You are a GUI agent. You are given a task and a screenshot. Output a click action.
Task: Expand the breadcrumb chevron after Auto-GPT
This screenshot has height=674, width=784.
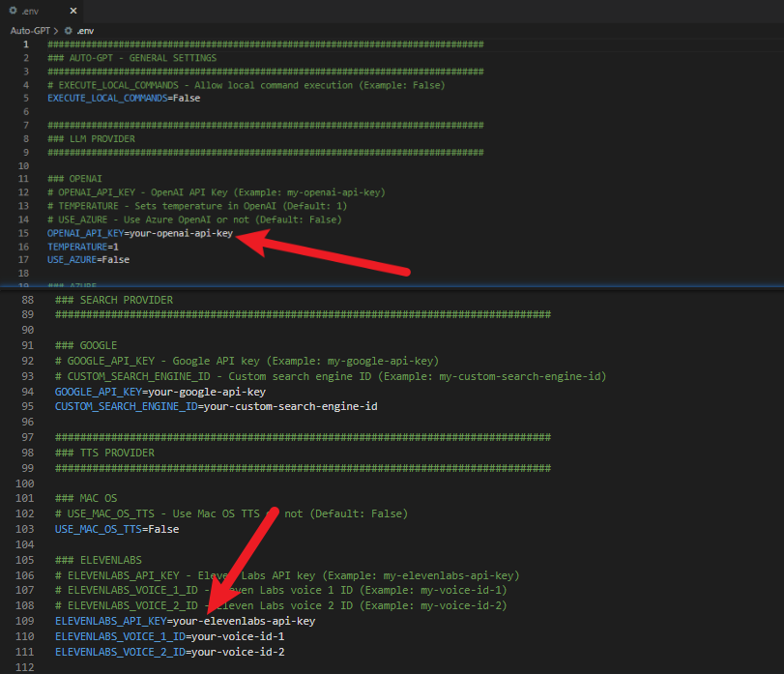[x=56, y=31]
